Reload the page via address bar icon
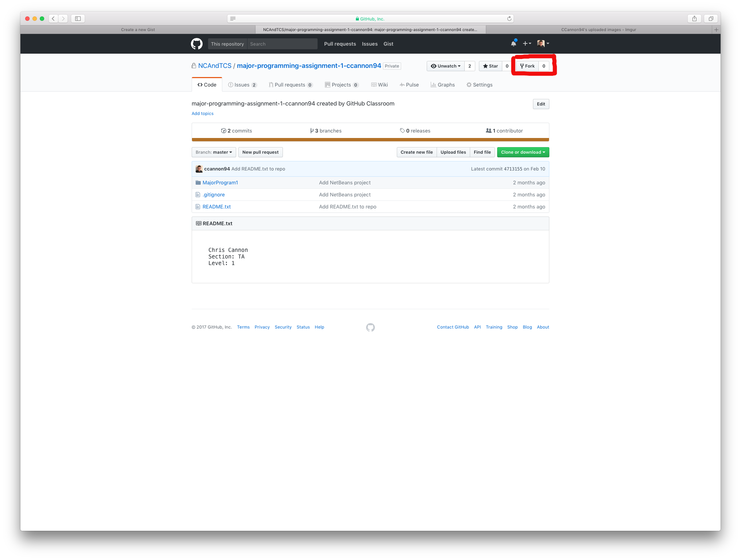Screen dimensions: 741x560 [509, 19]
